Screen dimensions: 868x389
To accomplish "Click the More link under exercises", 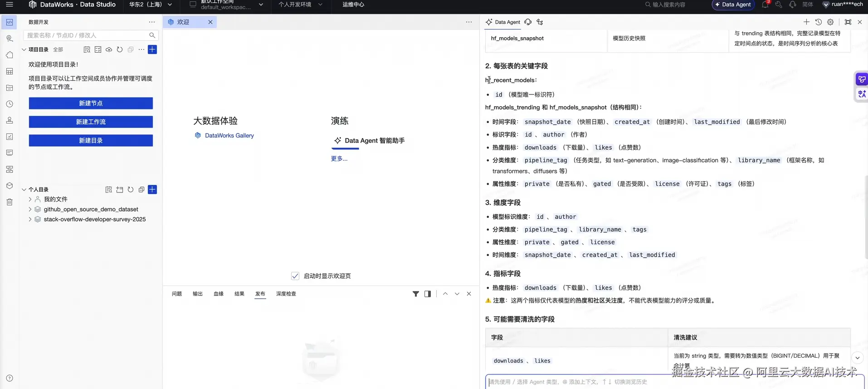I will (x=339, y=159).
